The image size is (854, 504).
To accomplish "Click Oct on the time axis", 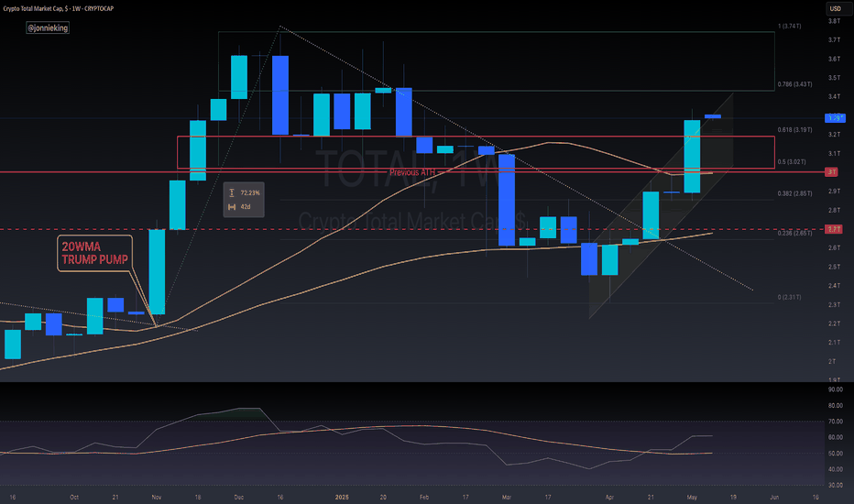I will [74, 498].
